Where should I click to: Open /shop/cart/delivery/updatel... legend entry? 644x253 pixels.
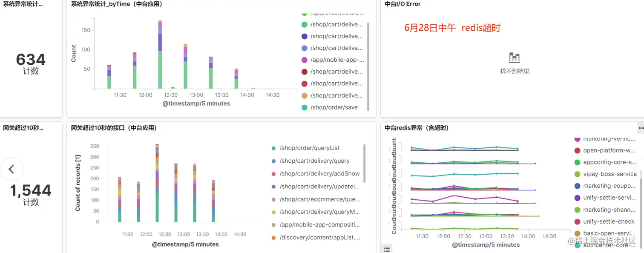click(x=319, y=186)
